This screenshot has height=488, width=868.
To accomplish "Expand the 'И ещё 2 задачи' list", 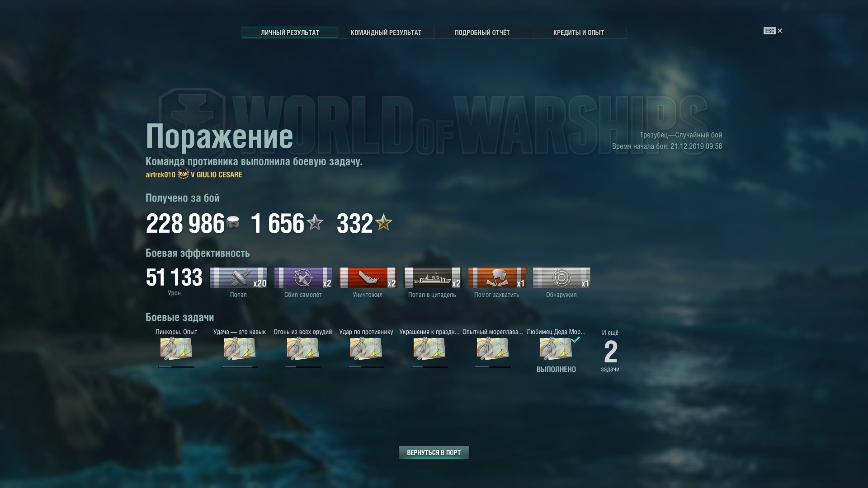I will 610,351.
